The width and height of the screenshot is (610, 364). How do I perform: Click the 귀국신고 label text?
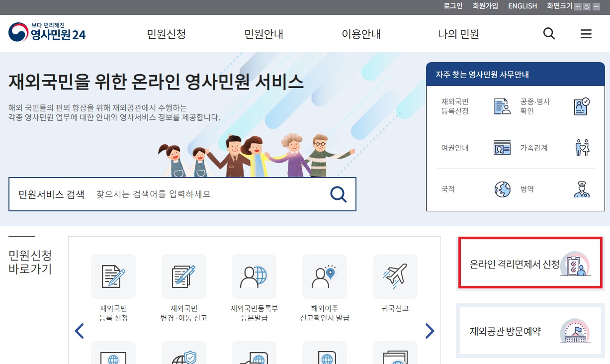click(395, 308)
